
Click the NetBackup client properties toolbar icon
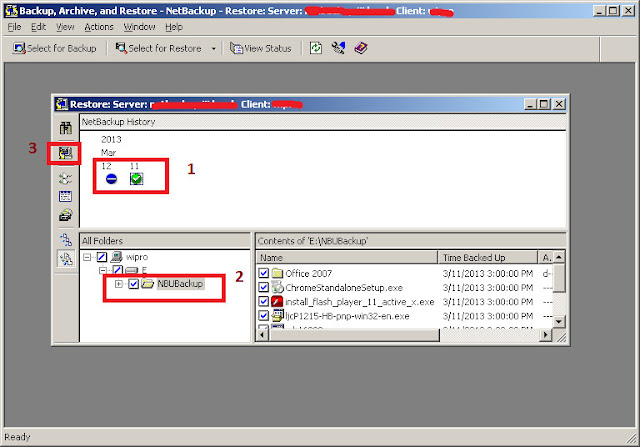pos(338,48)
